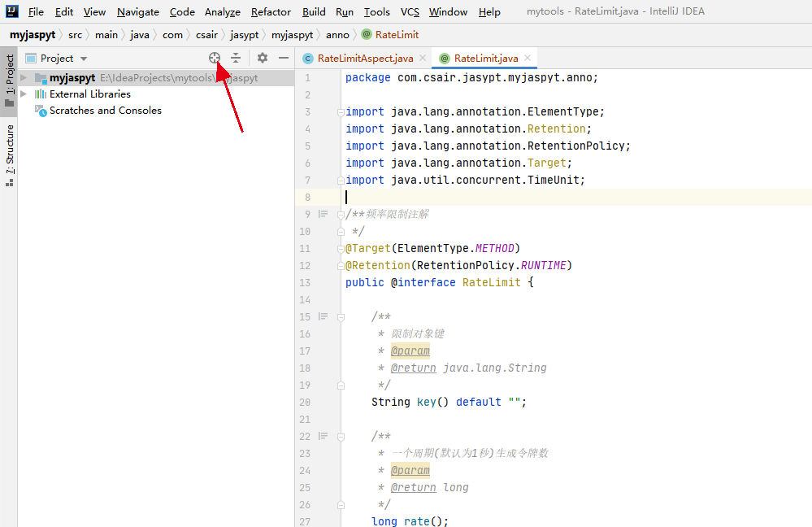Click the key() method on line 20
This screenshot has height=527, width=812.
pyautogui.click(x=433, y=402)
